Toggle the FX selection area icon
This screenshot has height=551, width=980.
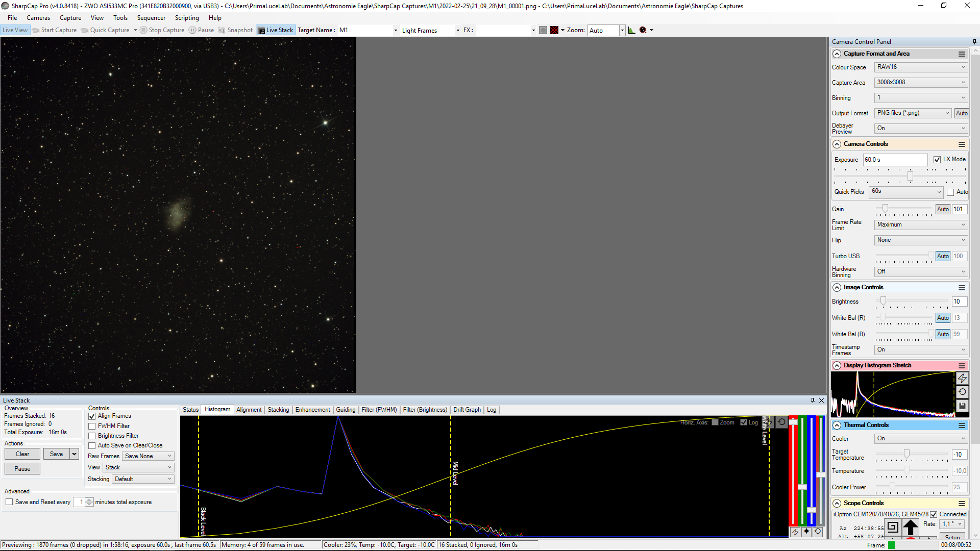543,30
